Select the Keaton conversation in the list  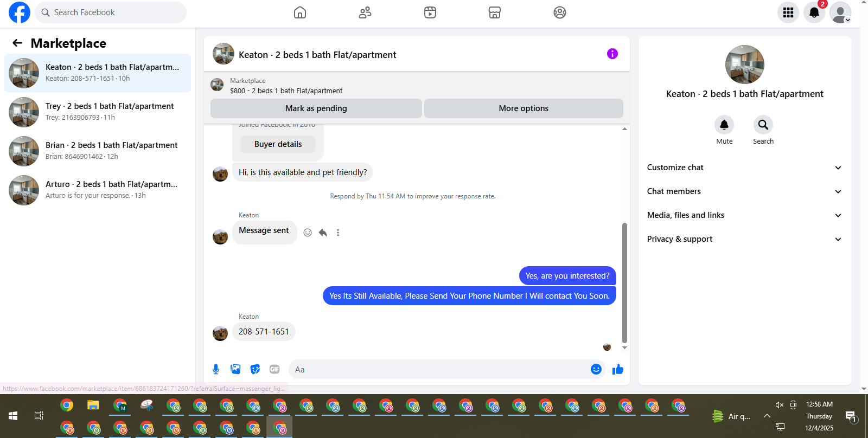[98, 73]
